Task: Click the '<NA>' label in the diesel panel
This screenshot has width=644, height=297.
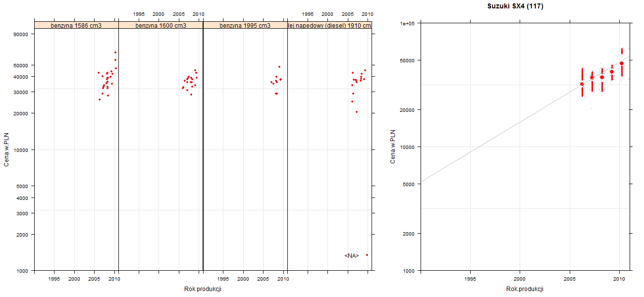Action: (352, 256)
